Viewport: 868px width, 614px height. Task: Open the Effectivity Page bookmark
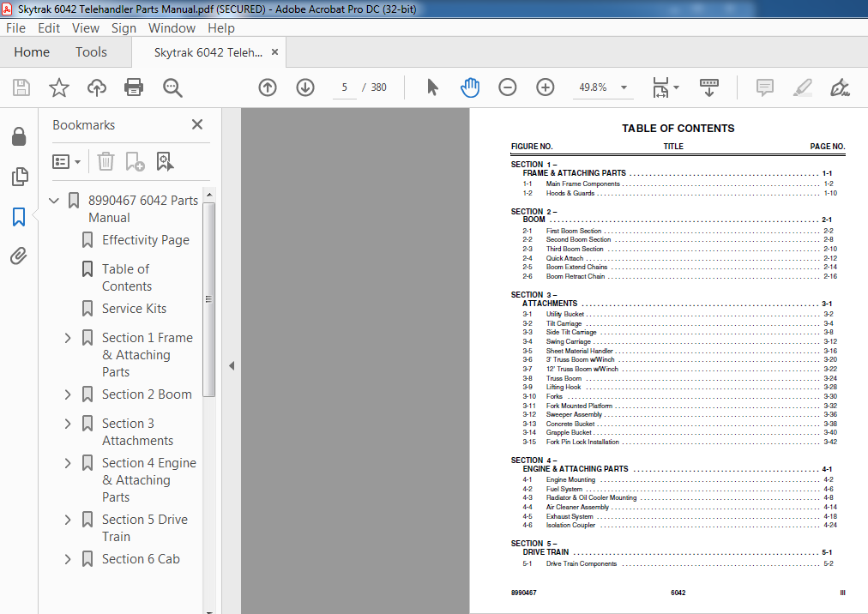[x=146, y=240]
